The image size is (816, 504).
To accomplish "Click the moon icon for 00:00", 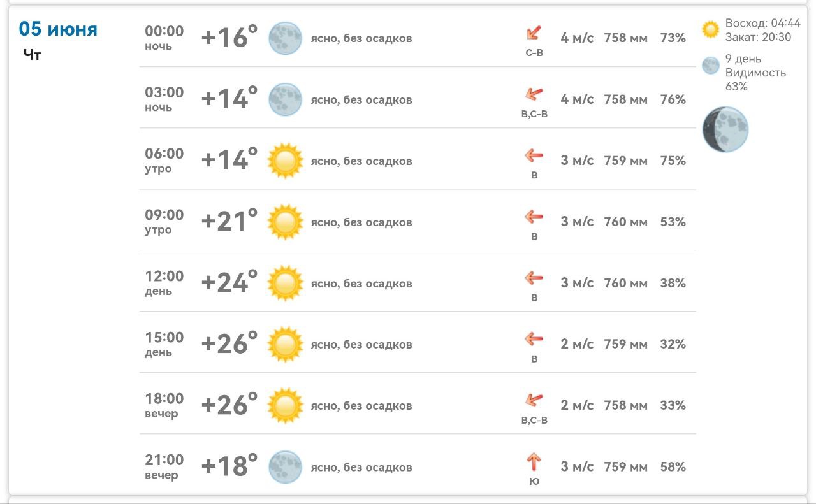I will point(285,38).
